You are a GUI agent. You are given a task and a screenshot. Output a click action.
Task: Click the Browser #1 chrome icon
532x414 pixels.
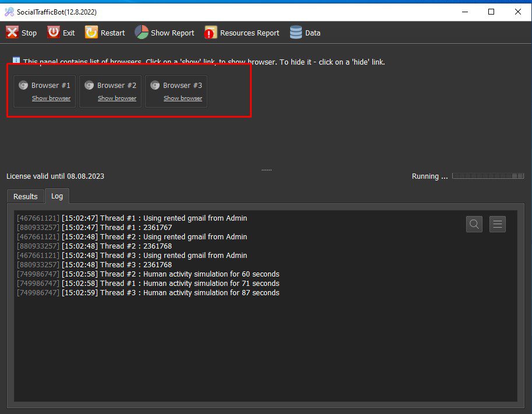(x=23, y=85)
